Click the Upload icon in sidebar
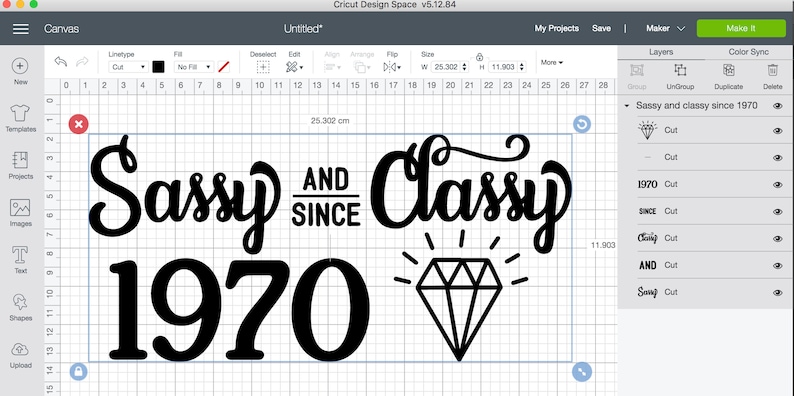Screen dimensions: 794x396 20,354
